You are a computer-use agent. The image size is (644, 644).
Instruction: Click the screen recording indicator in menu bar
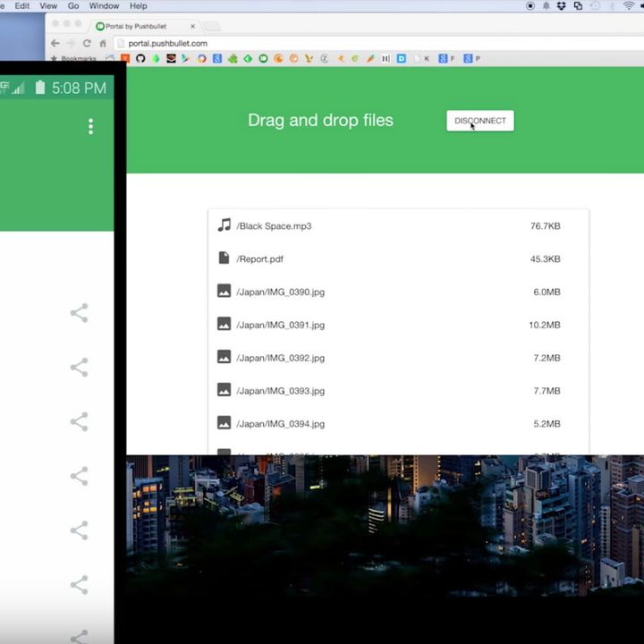point(530,5)
